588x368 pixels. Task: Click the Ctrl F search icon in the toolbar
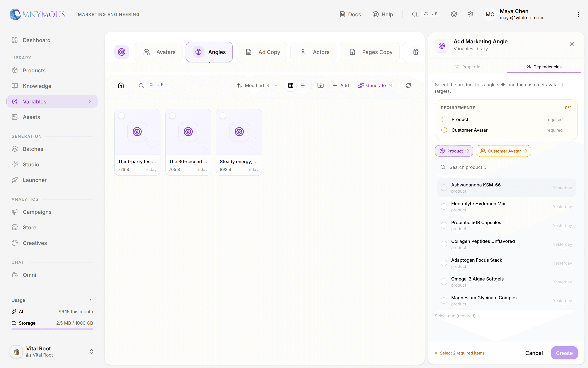[141, 85]
